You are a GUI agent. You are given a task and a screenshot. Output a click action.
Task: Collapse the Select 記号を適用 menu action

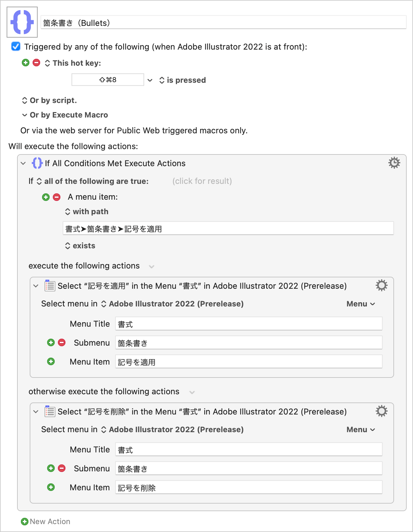pos(36,286)
